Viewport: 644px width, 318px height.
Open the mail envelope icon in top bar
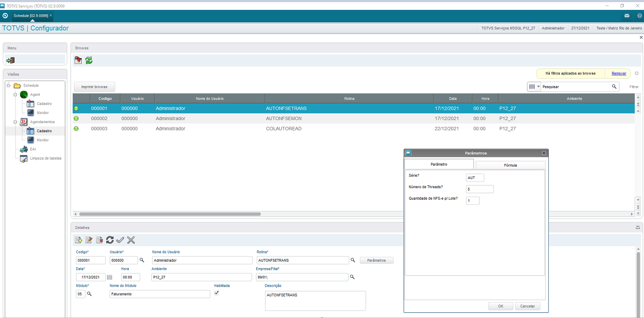627,15
